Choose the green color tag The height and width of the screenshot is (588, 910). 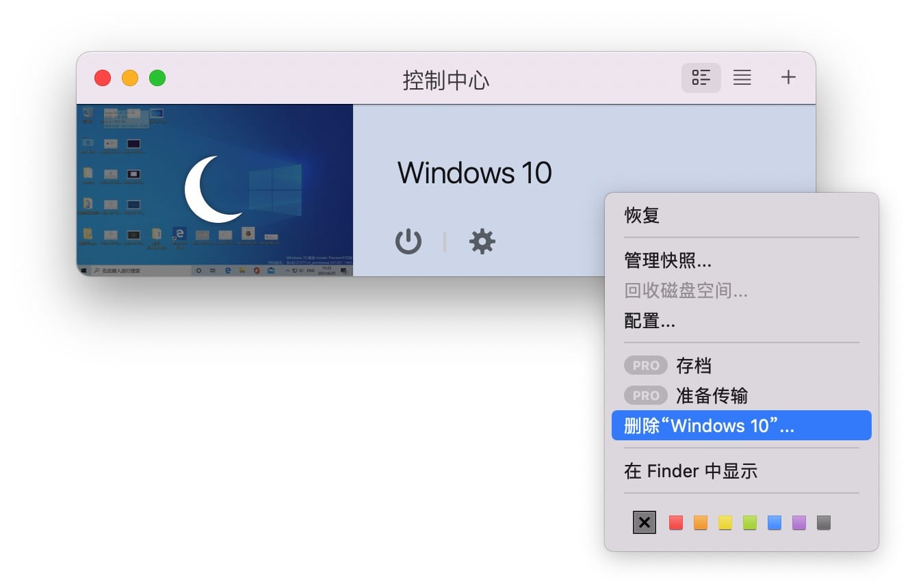pyautogui.click(x=750, y=523)
